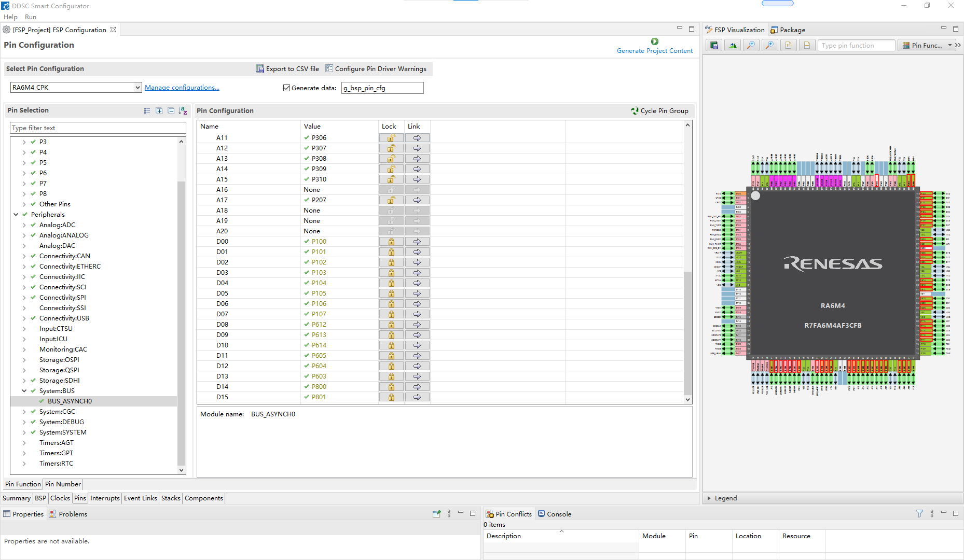Click the pin table vertical scrollbar thumb

tap(687, 333)
